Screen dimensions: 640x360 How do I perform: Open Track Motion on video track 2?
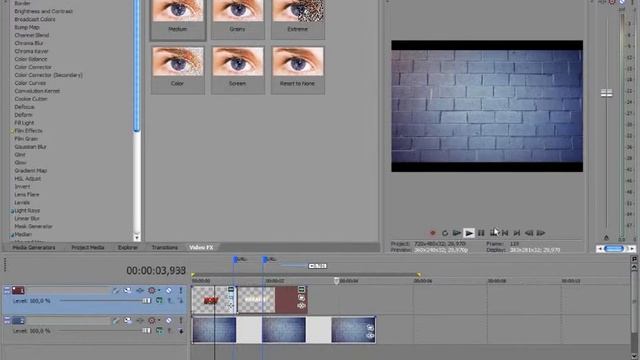(x=128, y=320)
